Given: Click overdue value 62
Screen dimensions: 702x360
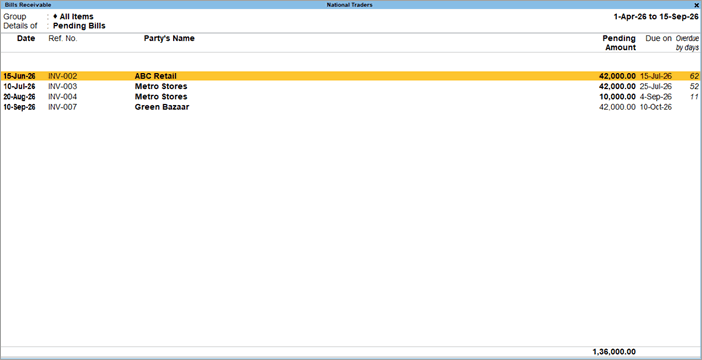Looking at the screenshot, I should [x=694, y=76].
